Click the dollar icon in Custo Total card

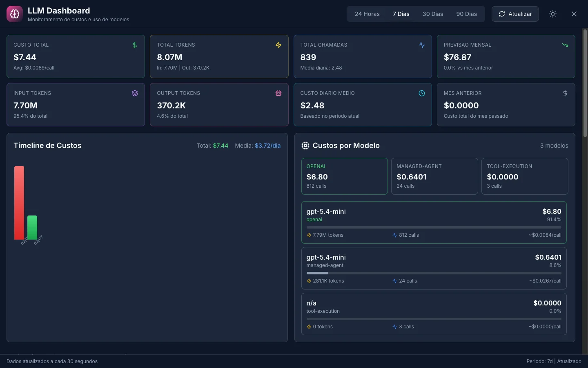click(x=135, y=45)
